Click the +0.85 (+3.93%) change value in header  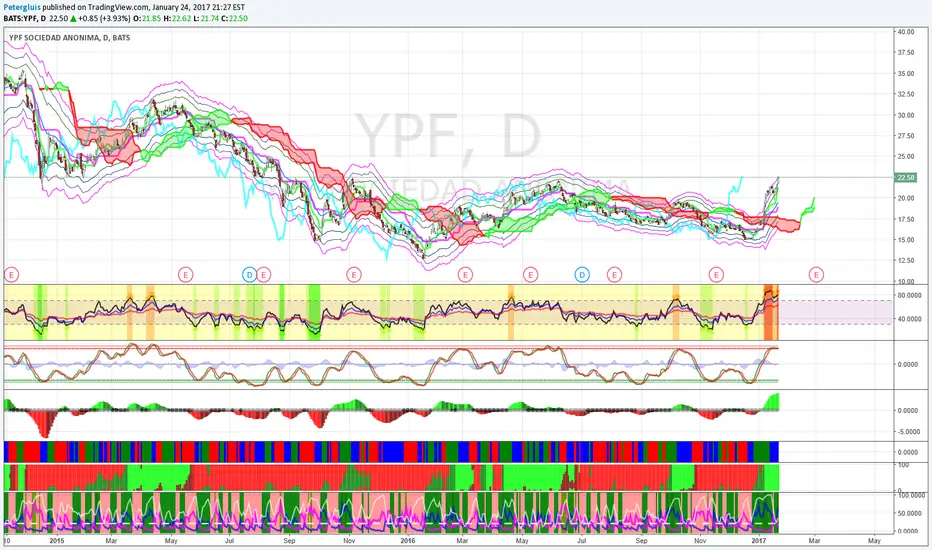pyautogui.click(x=104, y=18)
